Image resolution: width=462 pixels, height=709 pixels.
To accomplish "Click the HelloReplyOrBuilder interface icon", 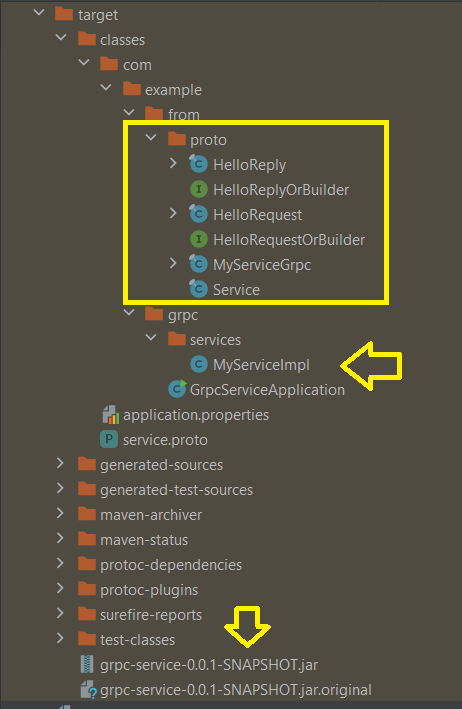I will click(198, 189).
